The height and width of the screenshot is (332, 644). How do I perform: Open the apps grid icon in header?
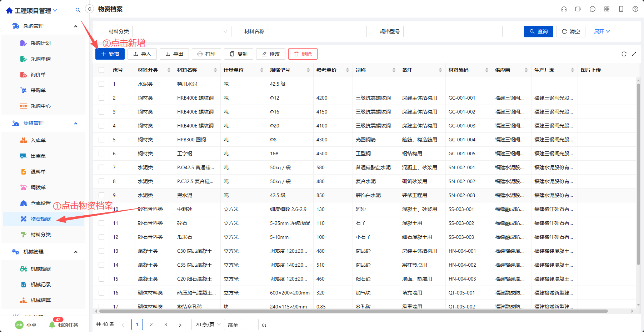pyautogui.click(x=607, y=9)
